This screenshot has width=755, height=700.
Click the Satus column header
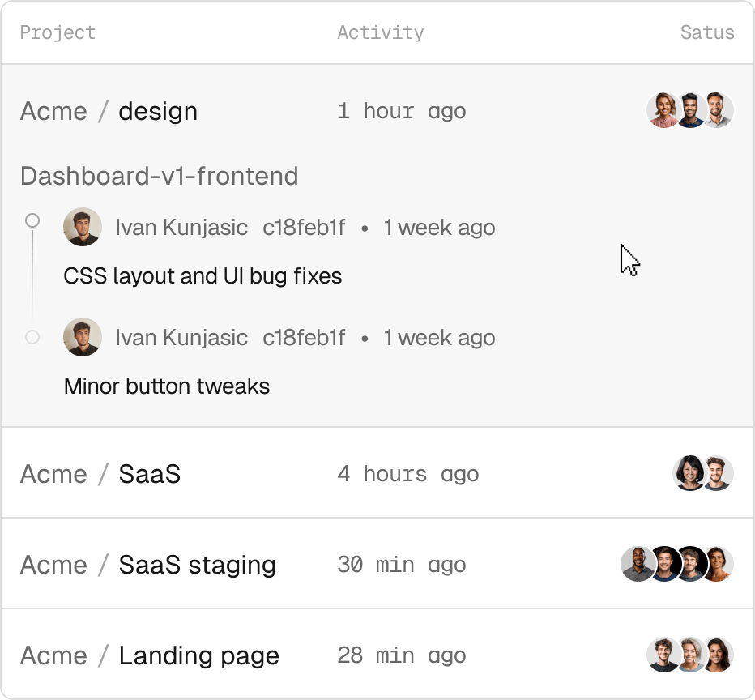(706, 33)
